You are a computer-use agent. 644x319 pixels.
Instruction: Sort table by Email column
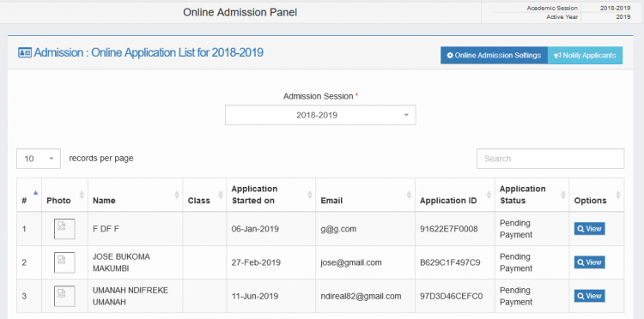click(366, 195)
